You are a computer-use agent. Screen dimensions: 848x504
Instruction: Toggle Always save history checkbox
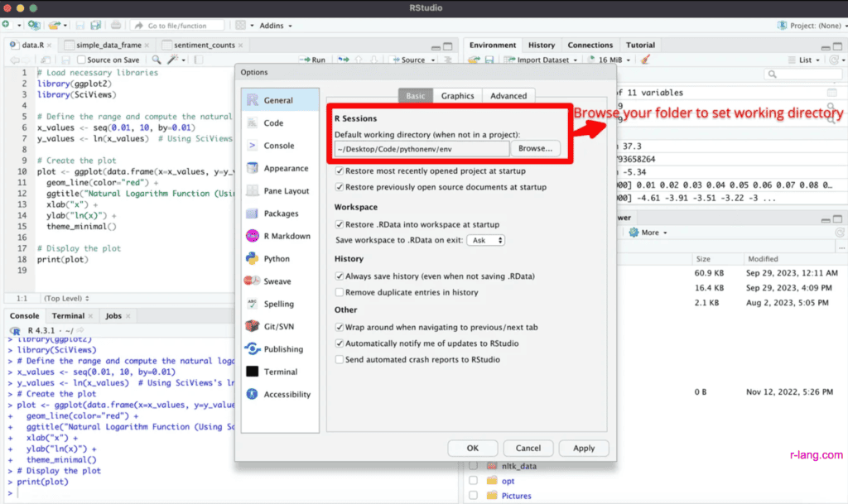tap(339, 276)
